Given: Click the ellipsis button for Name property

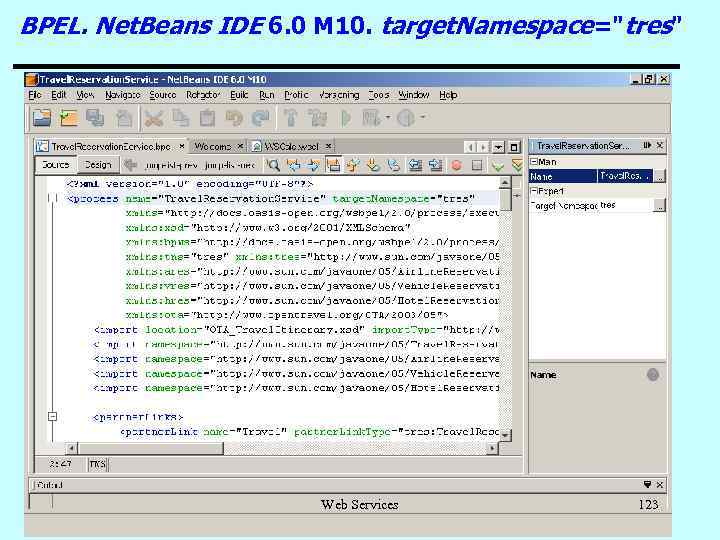Looking at the screenshot, I should (x=659, y=176).
